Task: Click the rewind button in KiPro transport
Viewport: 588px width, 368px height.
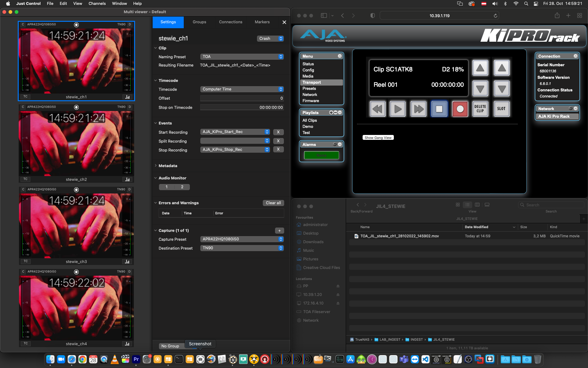Action: 377,109
